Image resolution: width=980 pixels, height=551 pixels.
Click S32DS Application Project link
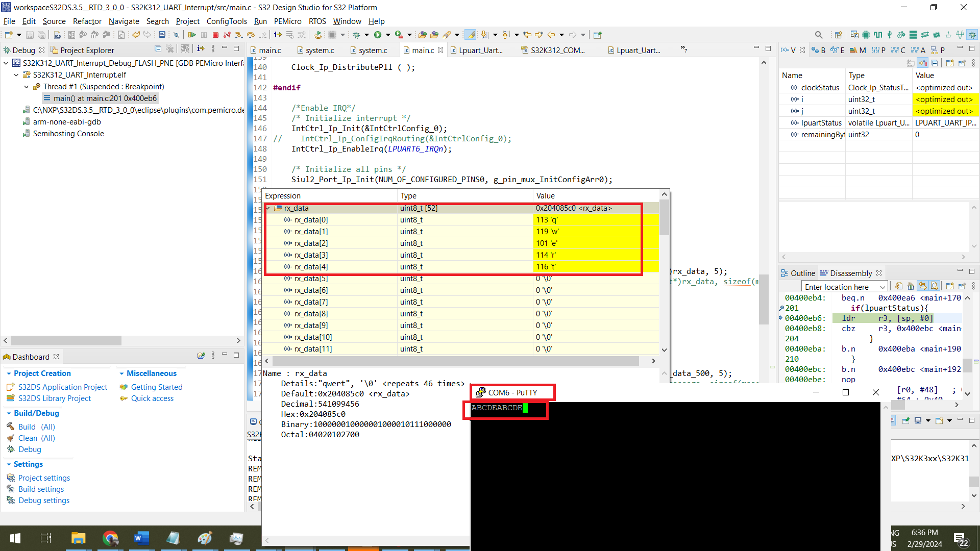point(62,387)
